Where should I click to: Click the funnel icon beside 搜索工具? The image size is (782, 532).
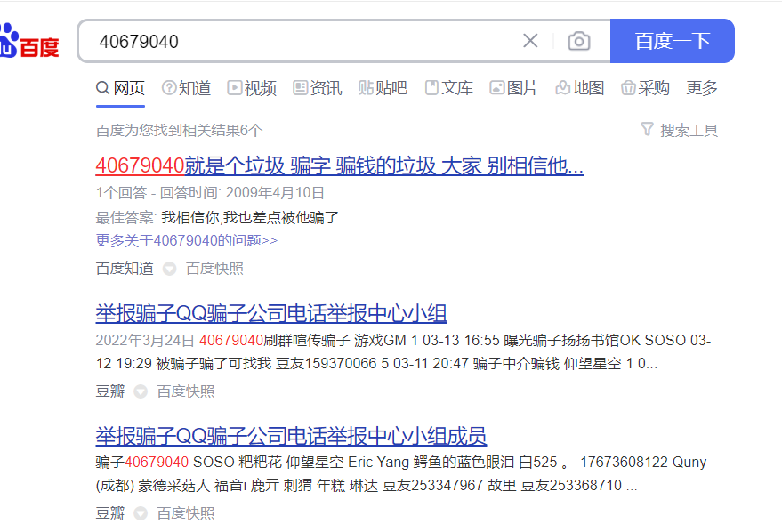pos(647,130)
